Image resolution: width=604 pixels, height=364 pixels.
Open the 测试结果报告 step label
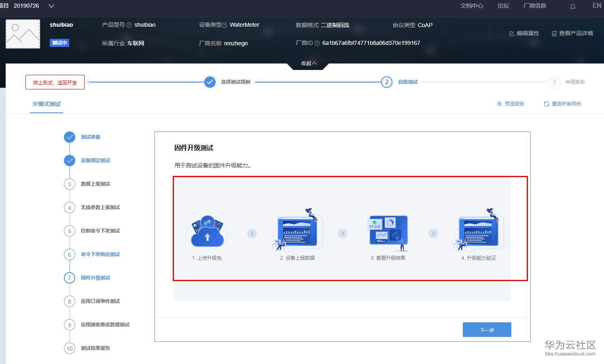[95, 348]
